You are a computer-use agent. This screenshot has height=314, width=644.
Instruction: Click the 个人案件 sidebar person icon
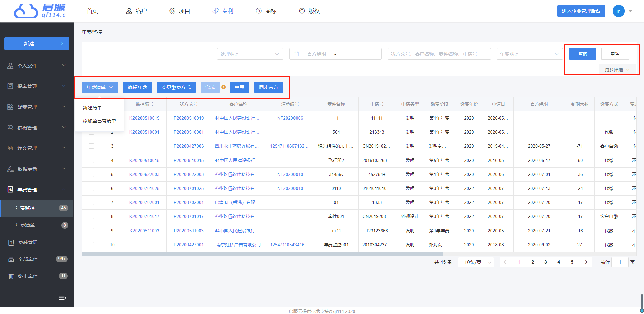[x=10, y=66]
